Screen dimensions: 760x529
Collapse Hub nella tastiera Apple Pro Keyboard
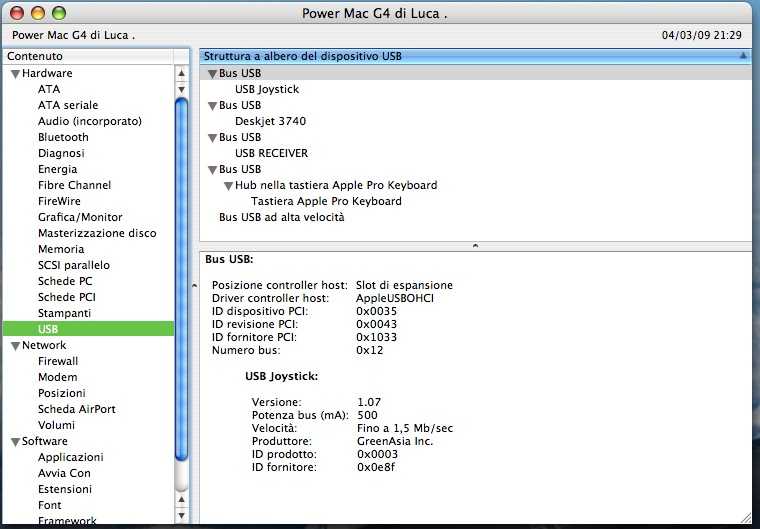tap(228, 186)
